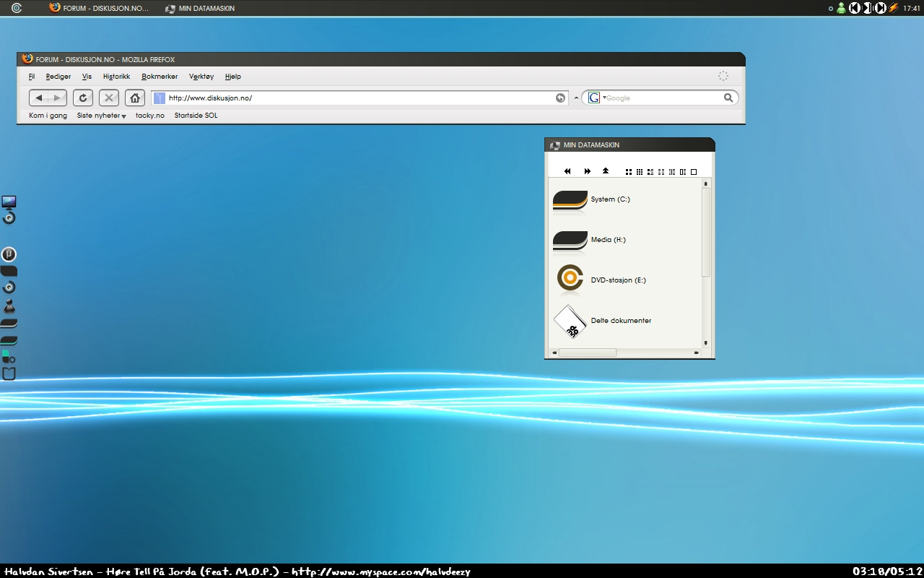Screen dimensions: 924x578
Task: Open the Verktøy menu
Action: point(201,77)
